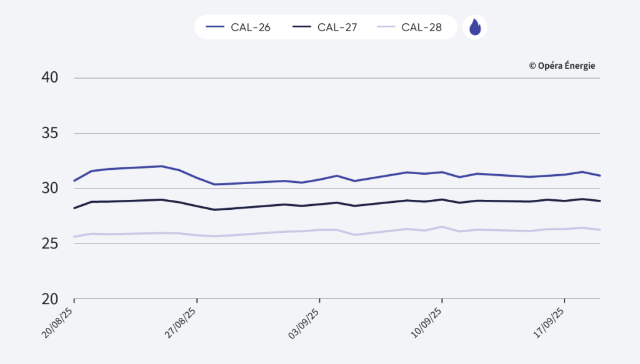Click the 30 y-axis label

point(49,188)
